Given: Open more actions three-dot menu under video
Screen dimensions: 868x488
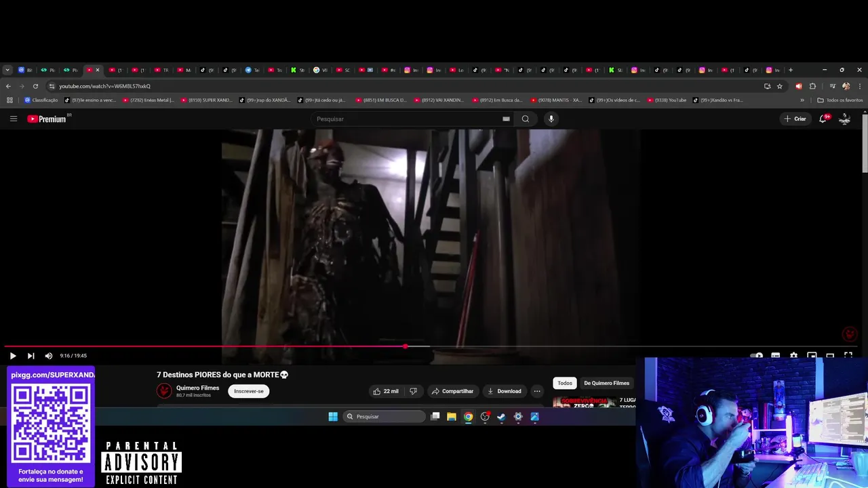Looking at the screenshot, I should [537, 391].
